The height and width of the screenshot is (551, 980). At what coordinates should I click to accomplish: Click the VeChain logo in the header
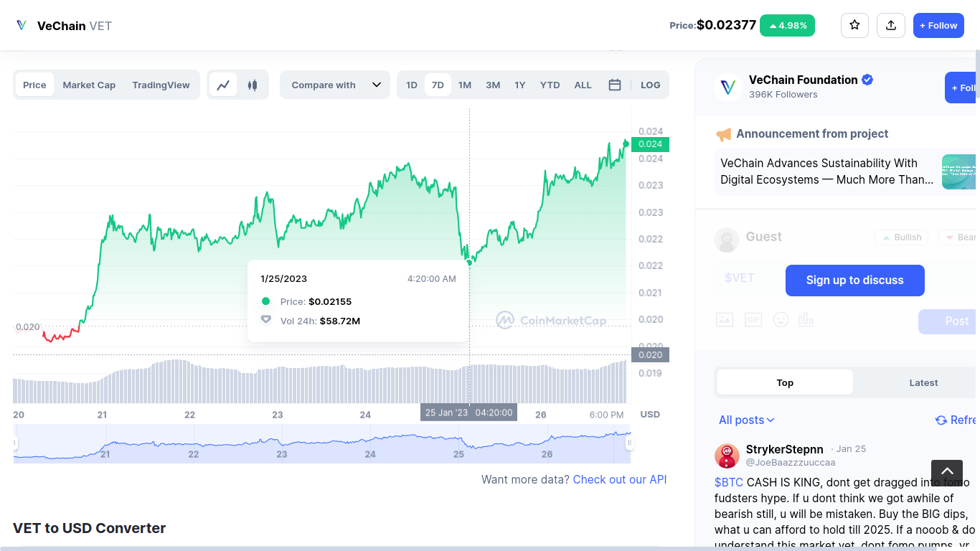click(x=22, y=25)
